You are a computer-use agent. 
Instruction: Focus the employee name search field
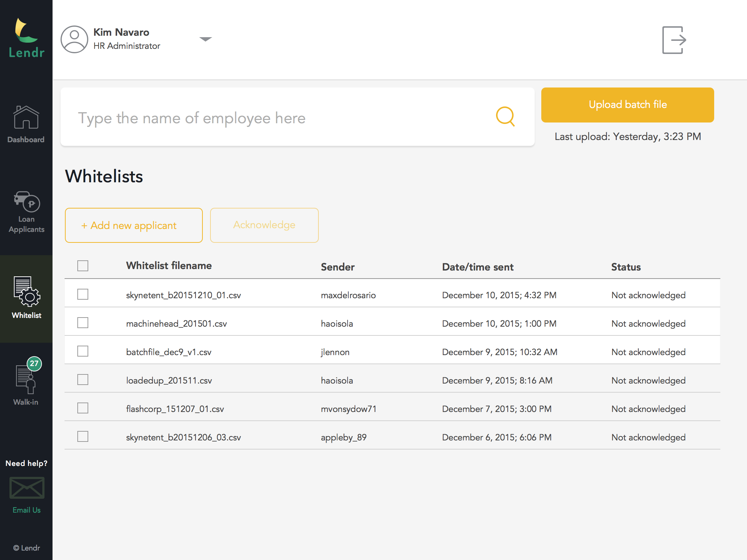coord(277,117)
